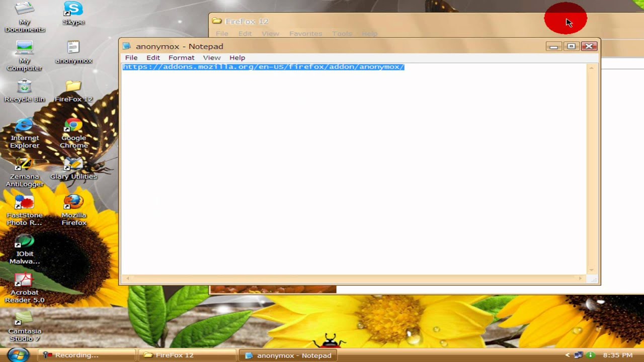Open Edit menu in FireFox 12 window
Image resolution: width=644 pixels, height=362 pixels.
pyautogui.click(x=245, y=34)
